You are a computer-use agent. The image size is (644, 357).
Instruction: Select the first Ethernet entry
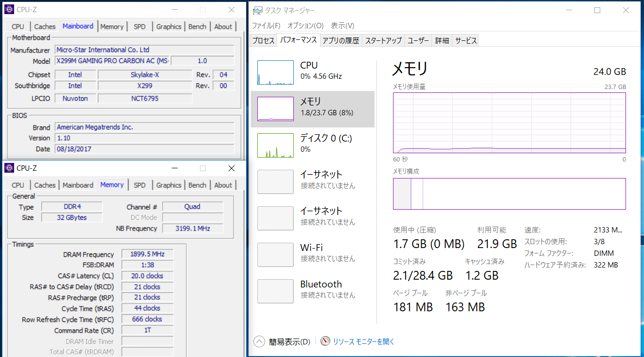pyautogui.click(x=313, y=182)
